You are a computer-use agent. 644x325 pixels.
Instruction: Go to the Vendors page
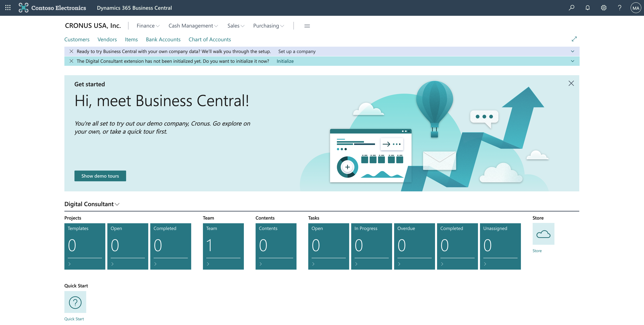(x=107, y=39)
